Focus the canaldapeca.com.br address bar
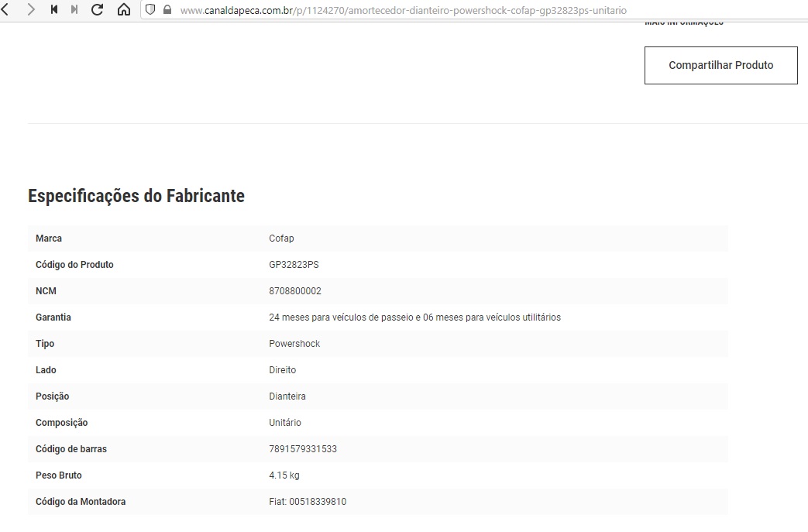Viewport: 808px width, 532px height. coord(403,11)
